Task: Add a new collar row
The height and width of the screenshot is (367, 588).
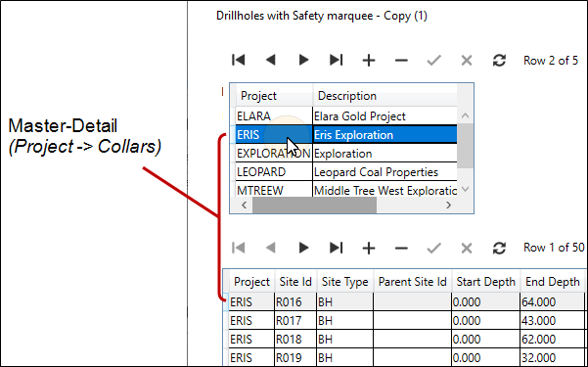Action: click(x=369, y=248)
